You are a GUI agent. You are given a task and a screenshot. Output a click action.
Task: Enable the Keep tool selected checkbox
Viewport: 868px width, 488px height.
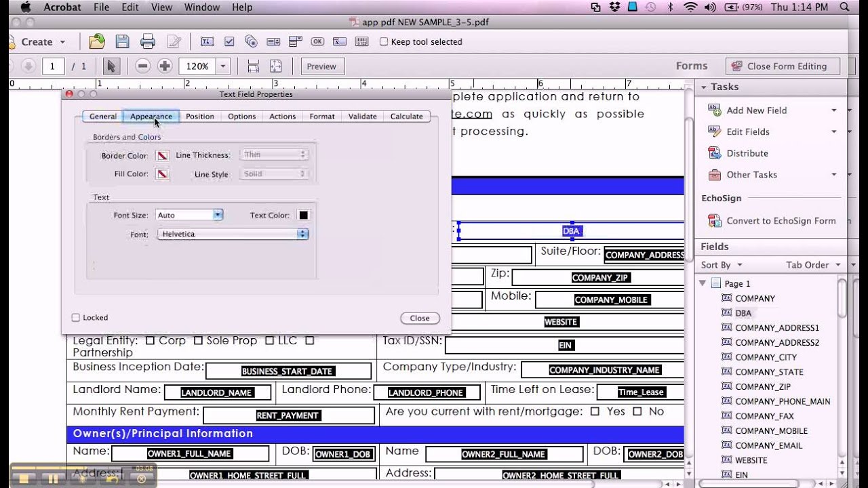[x=384, y=42]
